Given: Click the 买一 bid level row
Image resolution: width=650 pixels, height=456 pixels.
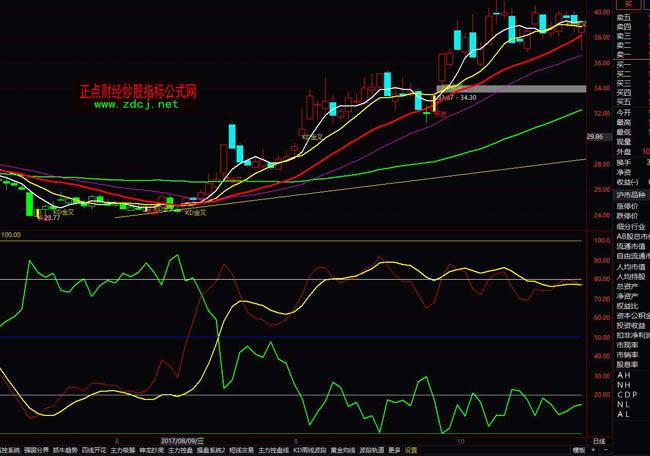Looking at the screenshot, I should [x=624, y=65].
